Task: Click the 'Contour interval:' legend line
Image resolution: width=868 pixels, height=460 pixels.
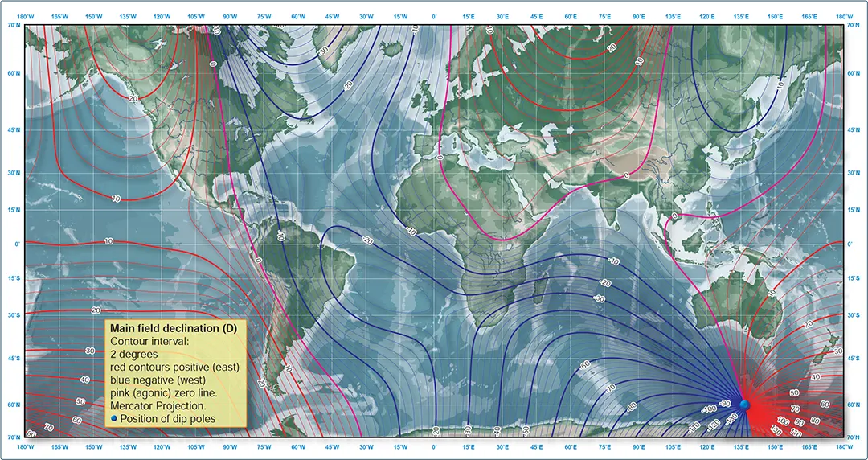Action: (149, 342)
